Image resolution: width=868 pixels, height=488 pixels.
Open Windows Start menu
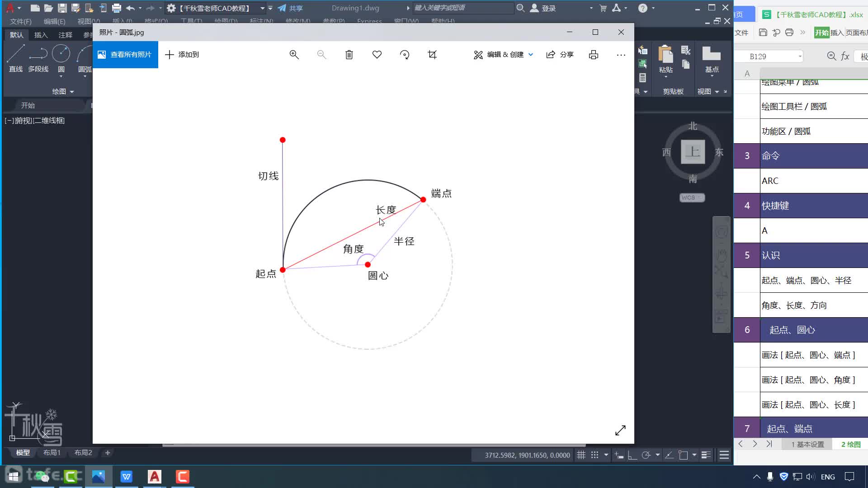14,477
